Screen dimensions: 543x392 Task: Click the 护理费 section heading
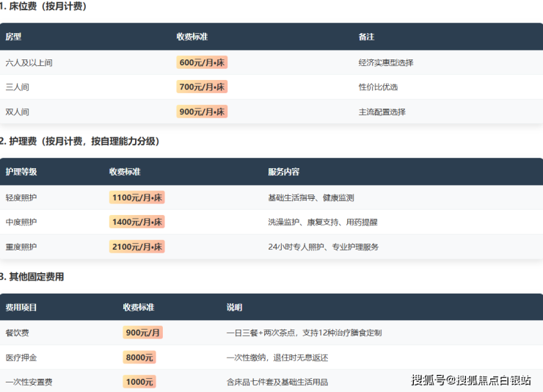81,141
